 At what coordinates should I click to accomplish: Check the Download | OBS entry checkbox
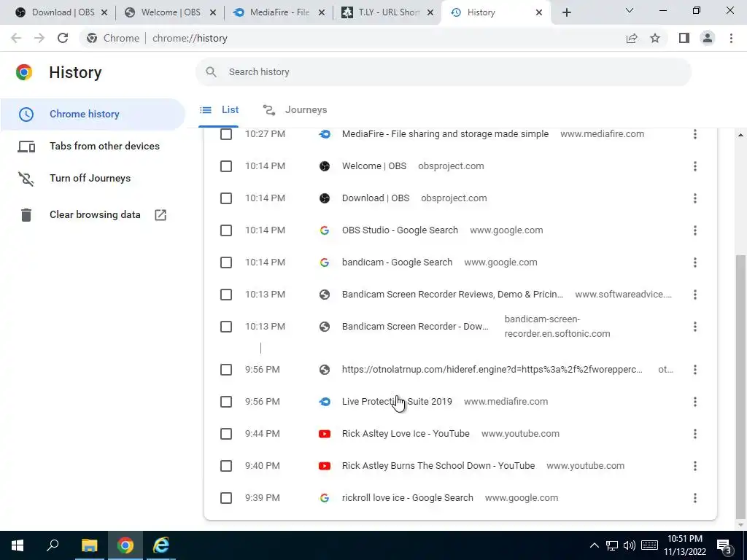point(226,198)
